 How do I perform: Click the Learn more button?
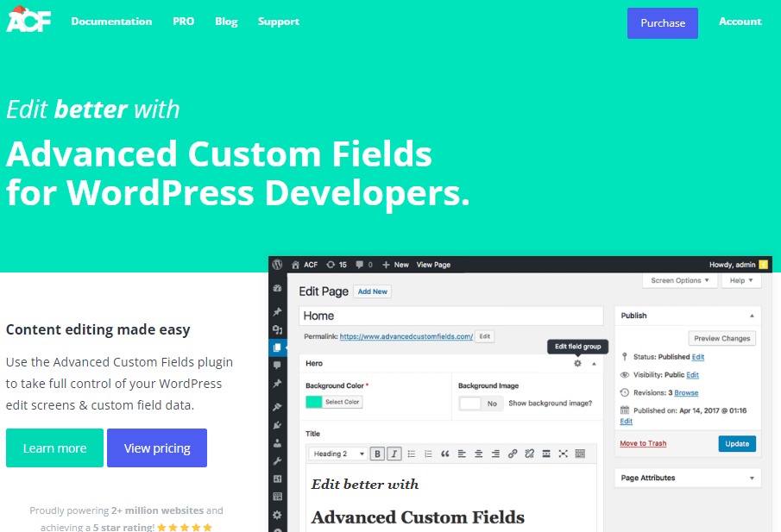[54, 448]
